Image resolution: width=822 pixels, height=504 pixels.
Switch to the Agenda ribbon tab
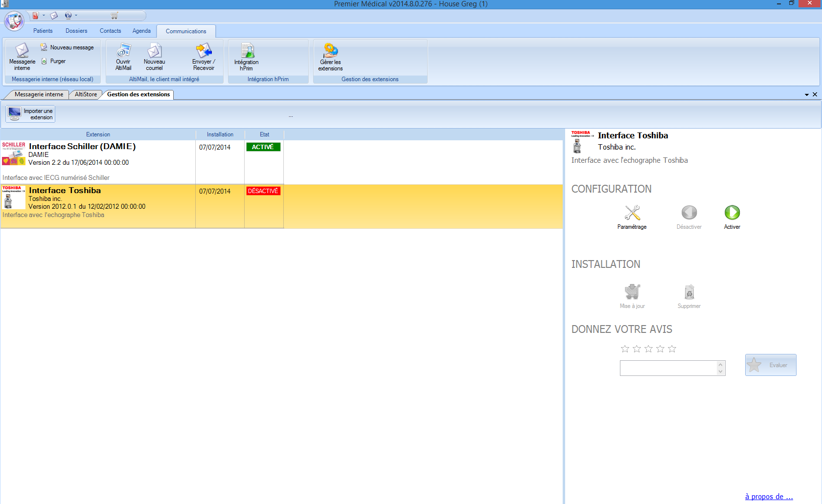(x=141, y=31)
